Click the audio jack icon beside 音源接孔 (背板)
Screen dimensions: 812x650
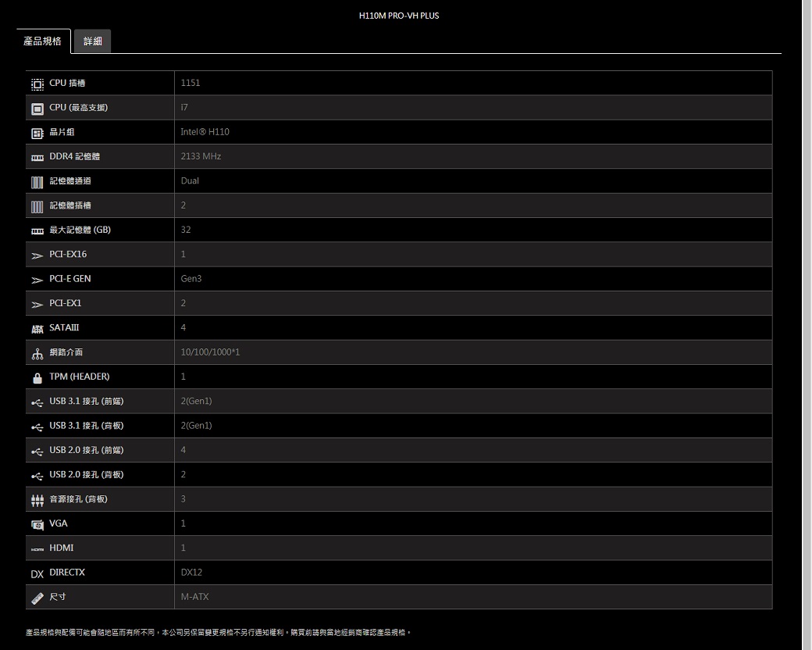pyautogui.click(x=37, y=500)
